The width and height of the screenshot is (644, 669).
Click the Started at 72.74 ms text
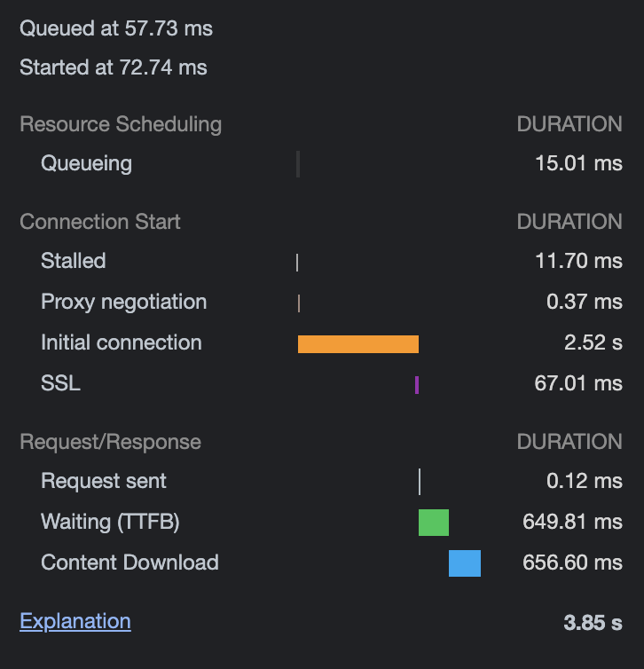(114, 67)
